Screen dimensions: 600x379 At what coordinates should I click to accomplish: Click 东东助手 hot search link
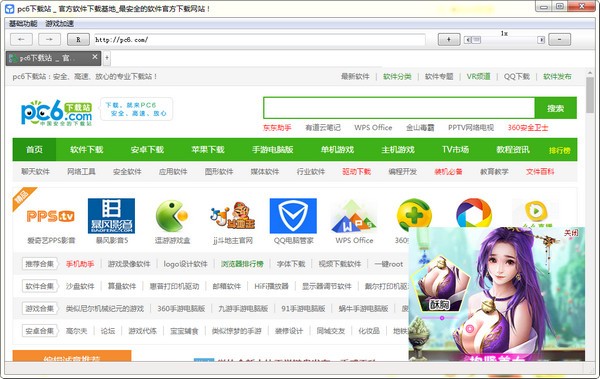[277, 127]
